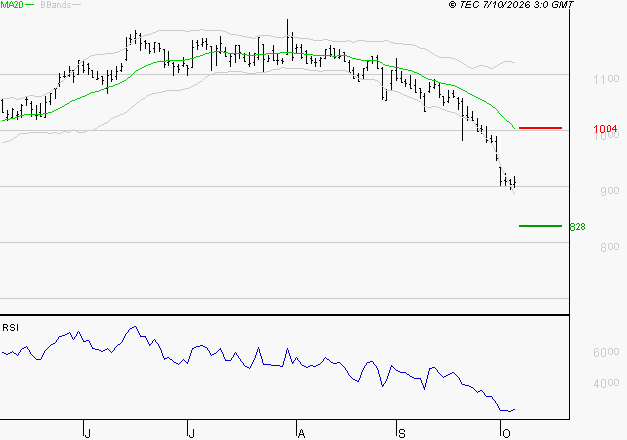This screenshot has width=627, height=440.
Task: Click the A month marker
Action: 302,433
